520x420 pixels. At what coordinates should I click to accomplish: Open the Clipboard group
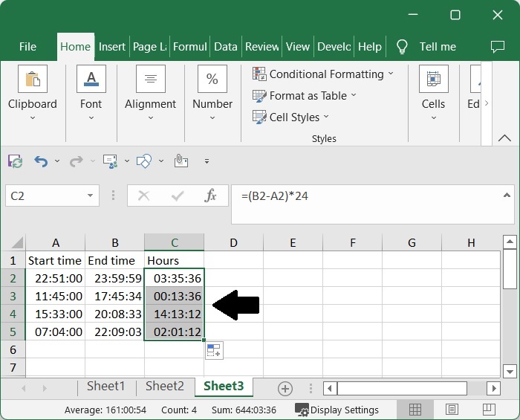(33, 93)
